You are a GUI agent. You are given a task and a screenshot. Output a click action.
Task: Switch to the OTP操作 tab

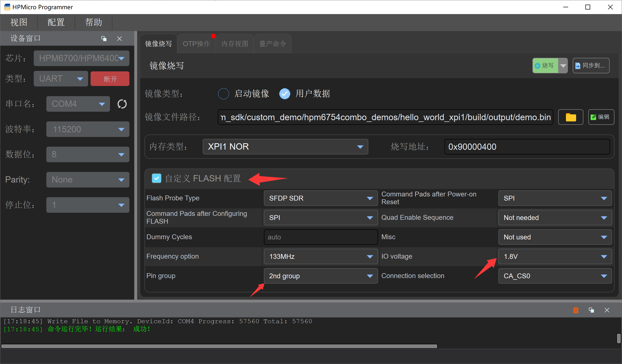click(196, 44)
